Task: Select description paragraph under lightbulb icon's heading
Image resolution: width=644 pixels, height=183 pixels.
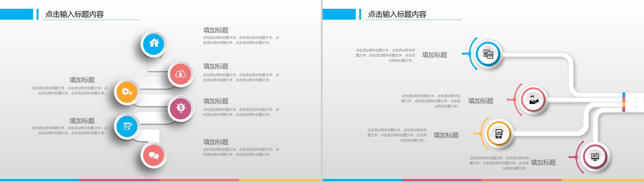Action: click(241, 112)
